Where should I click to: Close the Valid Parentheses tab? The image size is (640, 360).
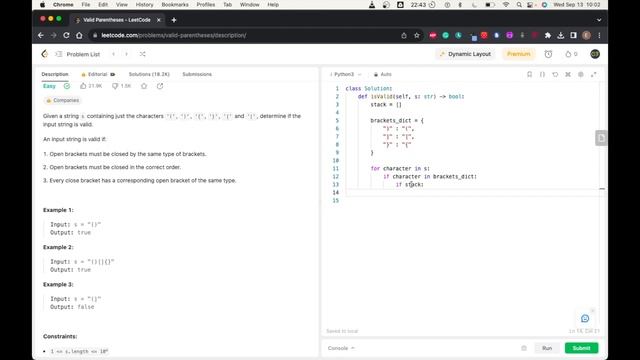point(159,20)
